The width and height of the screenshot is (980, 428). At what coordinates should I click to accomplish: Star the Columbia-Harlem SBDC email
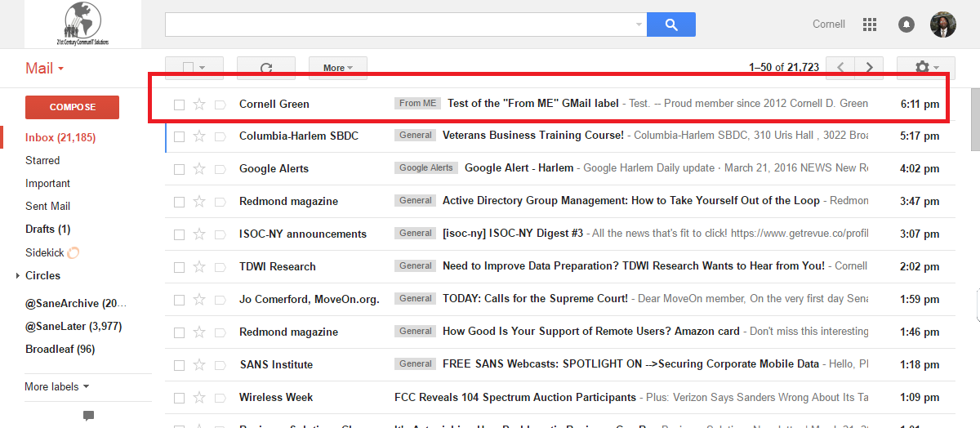point(198,136)
